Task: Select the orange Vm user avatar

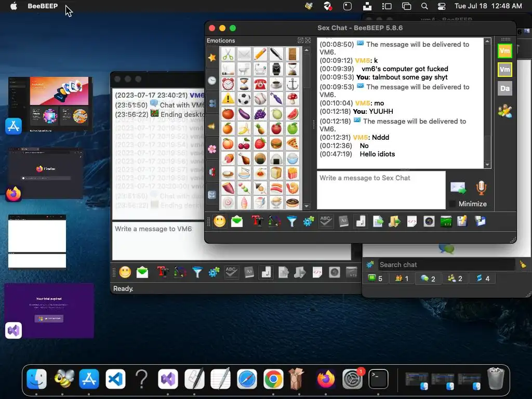Action: (505, 51)
